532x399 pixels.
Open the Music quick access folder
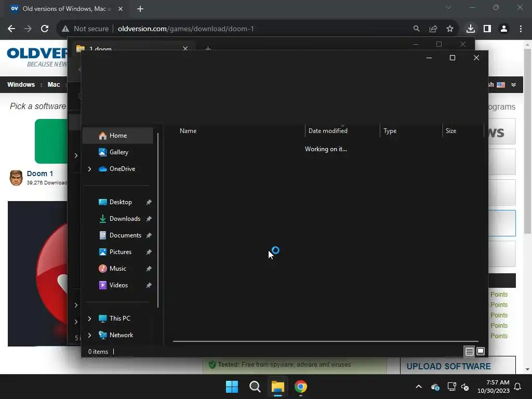click(118, 269)
